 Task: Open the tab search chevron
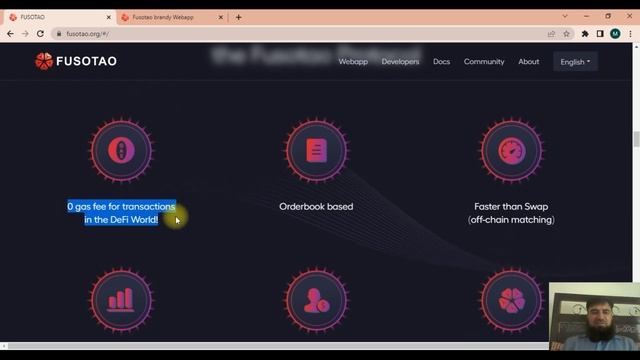[565, 16]
